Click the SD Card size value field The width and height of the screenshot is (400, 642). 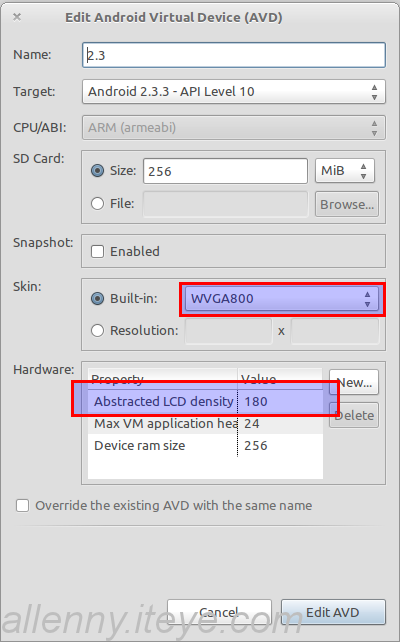click(225, 171)
